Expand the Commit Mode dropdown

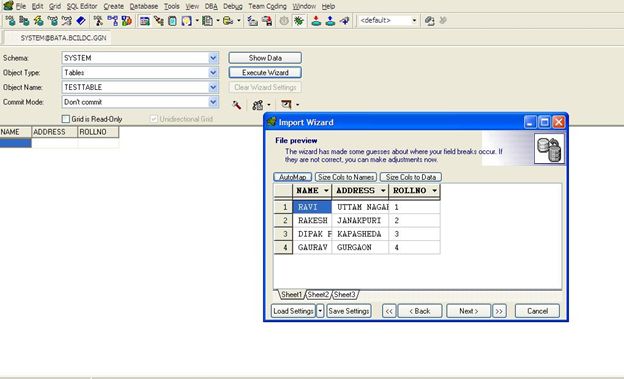coord(213,102)
